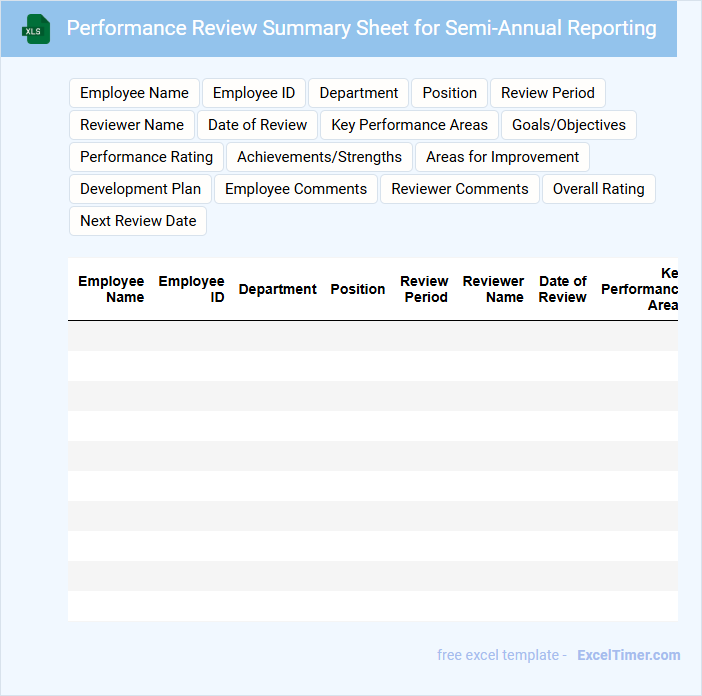Choose the Areas for Improvement tag
702x696 pixels.
click(502, 157)
